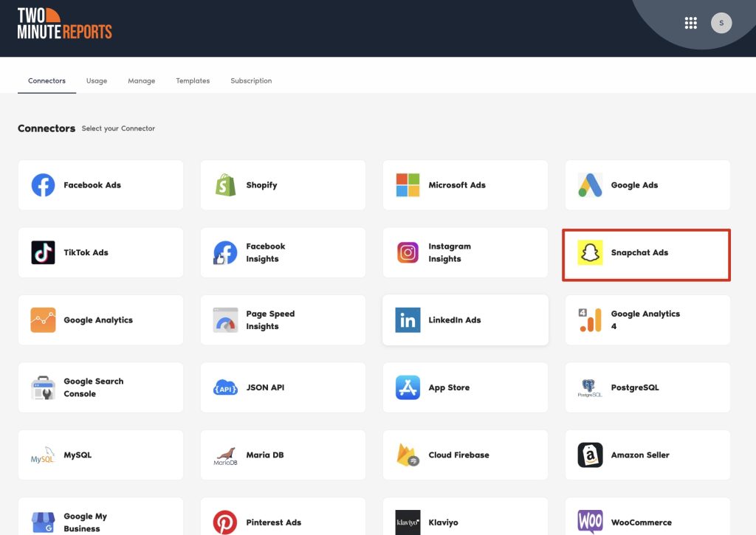Image resolution: width=756 pixels, height=535 pixels.
Task: Open the apps grid menu in header
Action: [x=691, y=23]
